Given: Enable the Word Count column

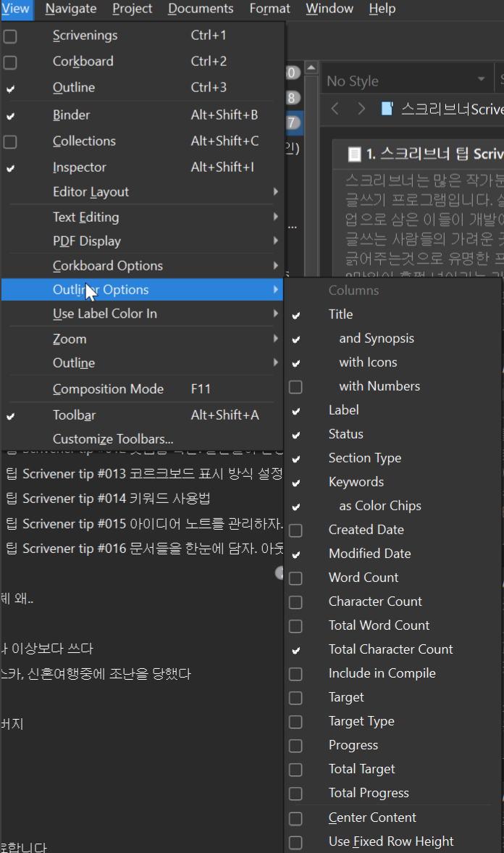Looking at the screenshot, I should [x=295, y=578].
